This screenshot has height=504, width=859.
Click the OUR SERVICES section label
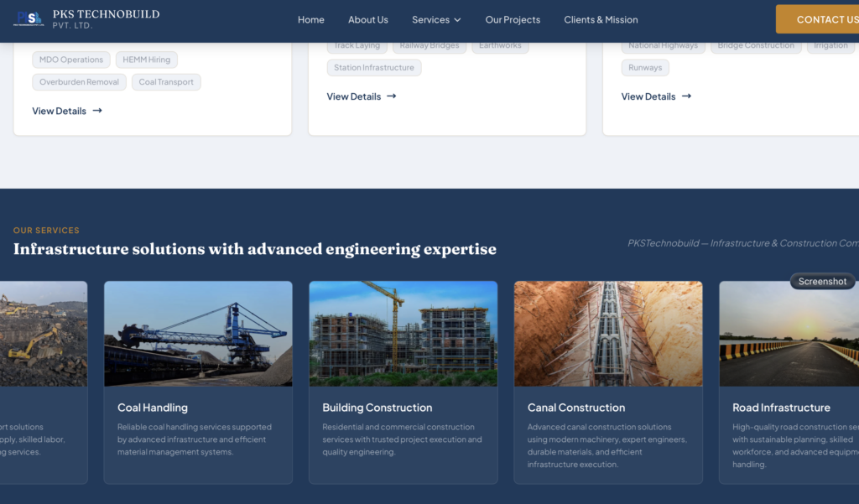(46, 231)
